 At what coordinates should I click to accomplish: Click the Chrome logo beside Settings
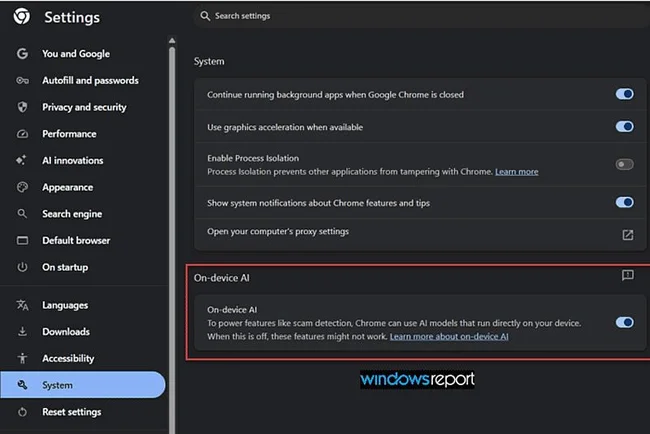pos(22,17)
